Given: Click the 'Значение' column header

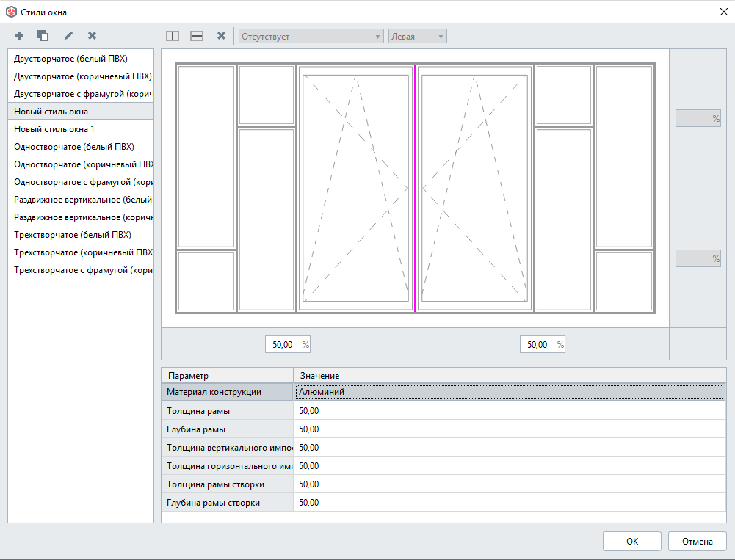Looking at the screenshot, I should [x=510, y=375].
